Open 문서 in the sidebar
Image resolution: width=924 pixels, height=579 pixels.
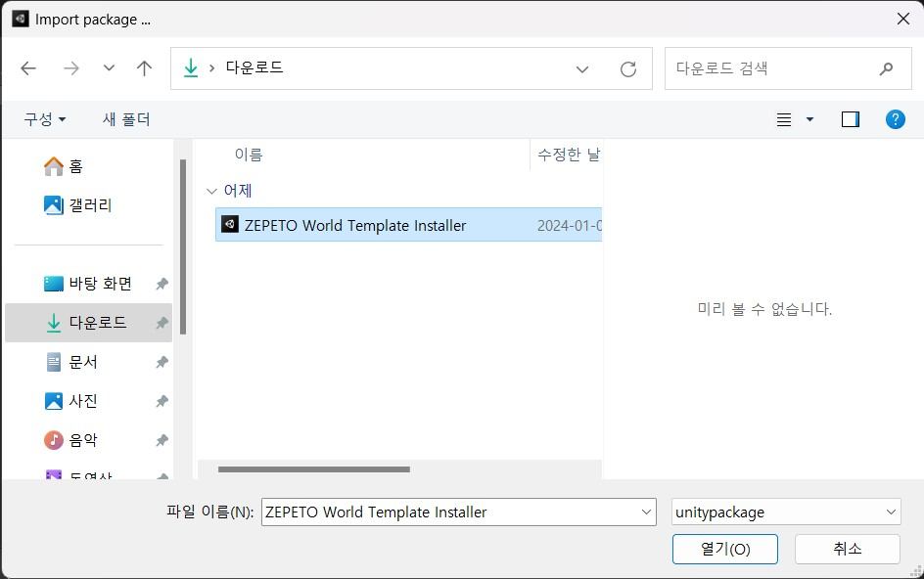(x=88, y=362)
